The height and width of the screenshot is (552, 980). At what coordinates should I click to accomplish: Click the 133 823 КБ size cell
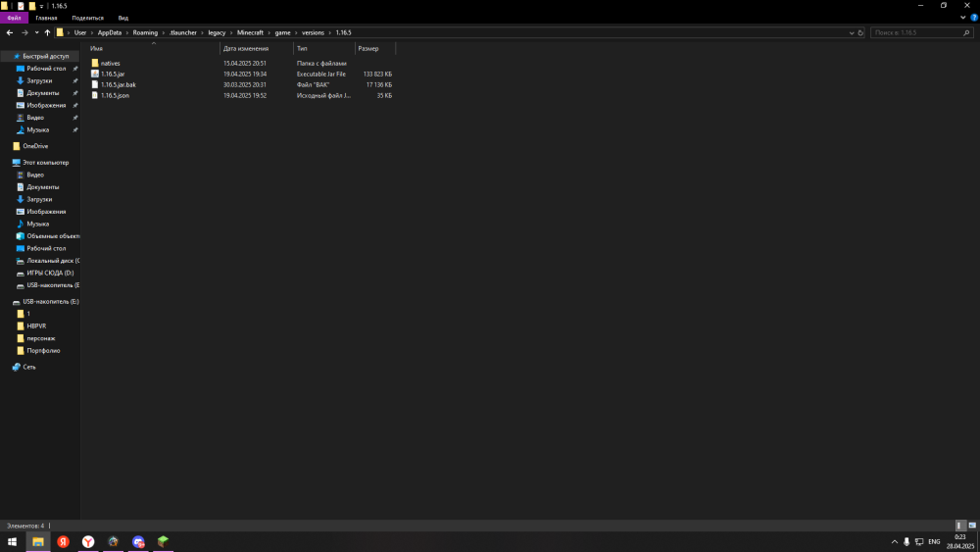pyautogui.click(x=377, y=74)
